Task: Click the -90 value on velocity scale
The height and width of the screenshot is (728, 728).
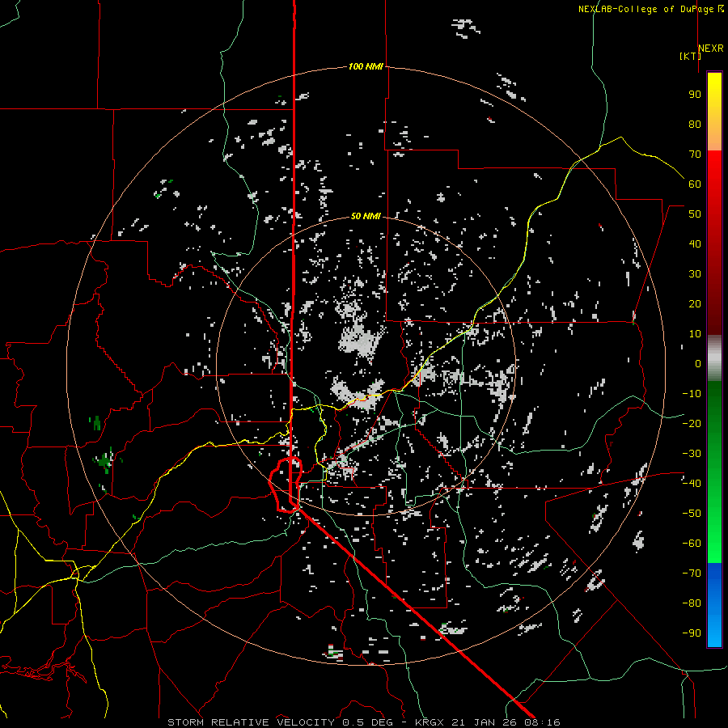Action: (x=692, y=633)
